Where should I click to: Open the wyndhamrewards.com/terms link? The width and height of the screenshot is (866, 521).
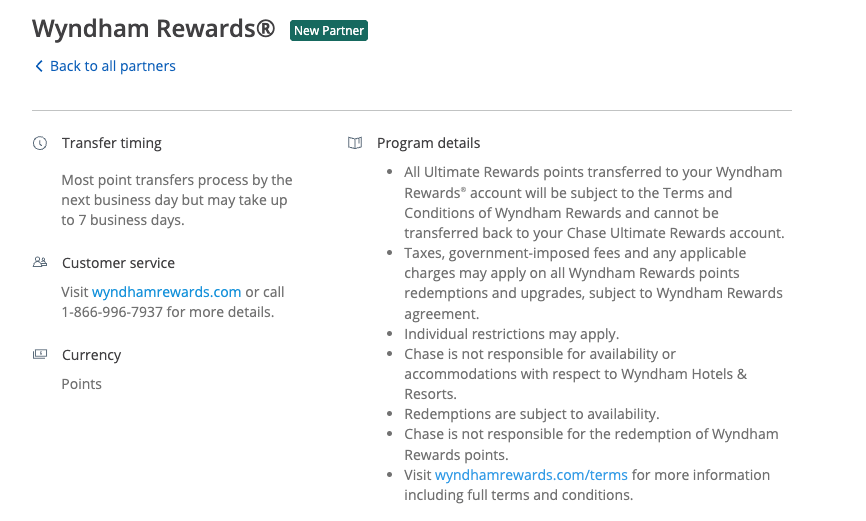pyautogui.click(x=531, y=475)
